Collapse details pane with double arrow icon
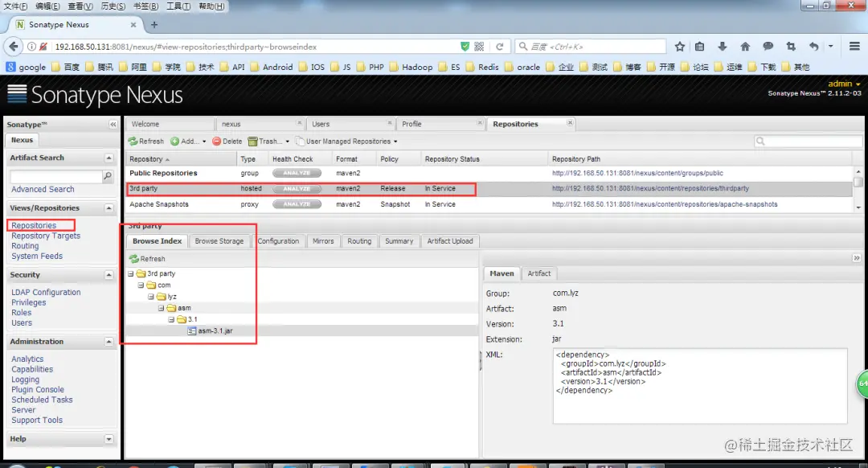Viewport: 868px width, 468px height. [x=857, y=258]
